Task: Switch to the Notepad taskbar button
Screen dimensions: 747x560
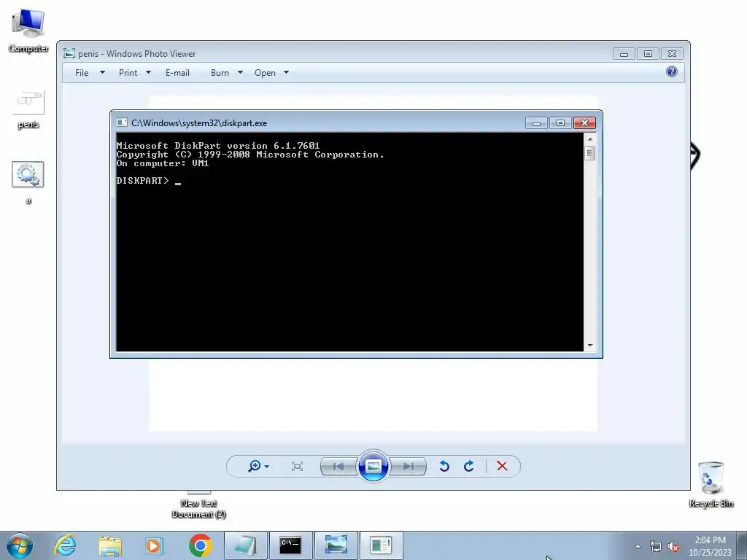Action: pos(246,545)
